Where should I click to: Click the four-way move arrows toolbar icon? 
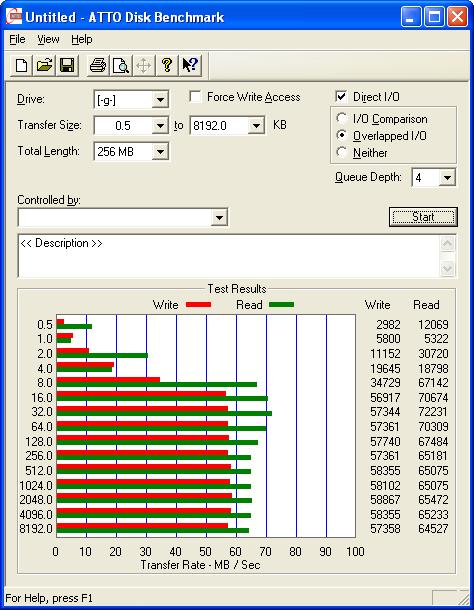coord(144,65)
